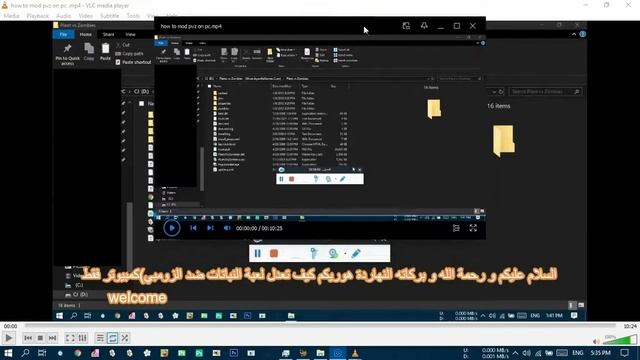Mute audio using VLC speaker icon
Image resolution: width=640 pixels, height=360 pixels.
point(597,341)
